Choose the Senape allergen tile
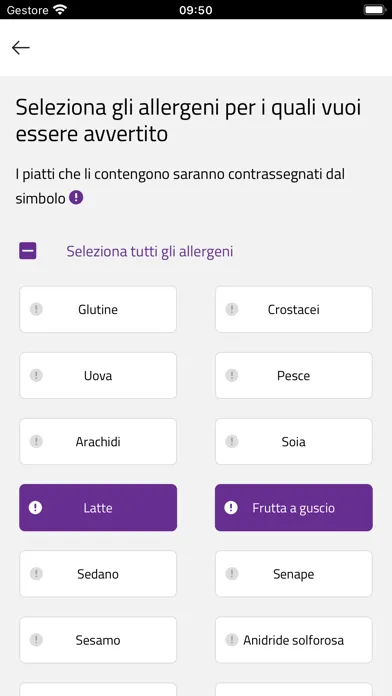392x696 pixels. [294, 574]
